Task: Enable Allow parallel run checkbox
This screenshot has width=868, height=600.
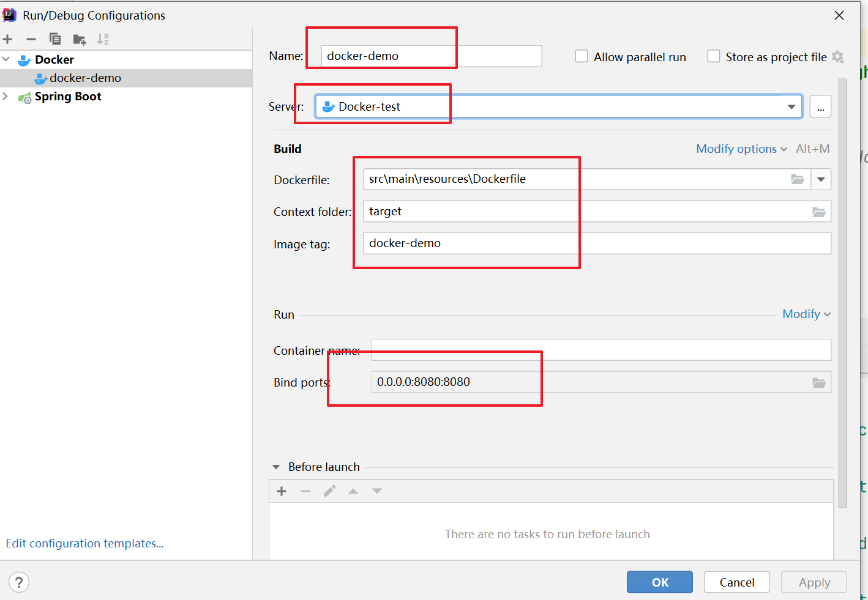Action: coord(582,56)
